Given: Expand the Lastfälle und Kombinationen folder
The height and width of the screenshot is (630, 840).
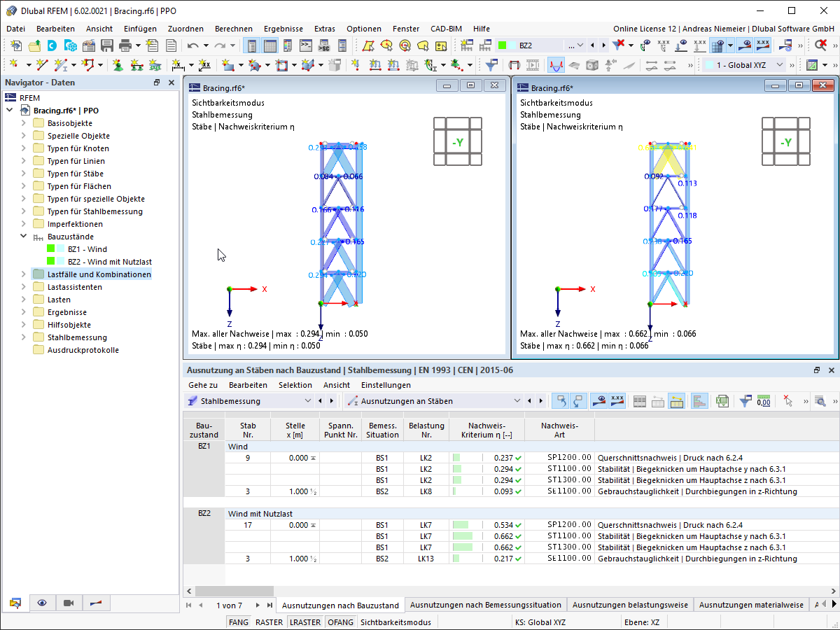Looking at the screenshot, I should click(x=23, y=274).
